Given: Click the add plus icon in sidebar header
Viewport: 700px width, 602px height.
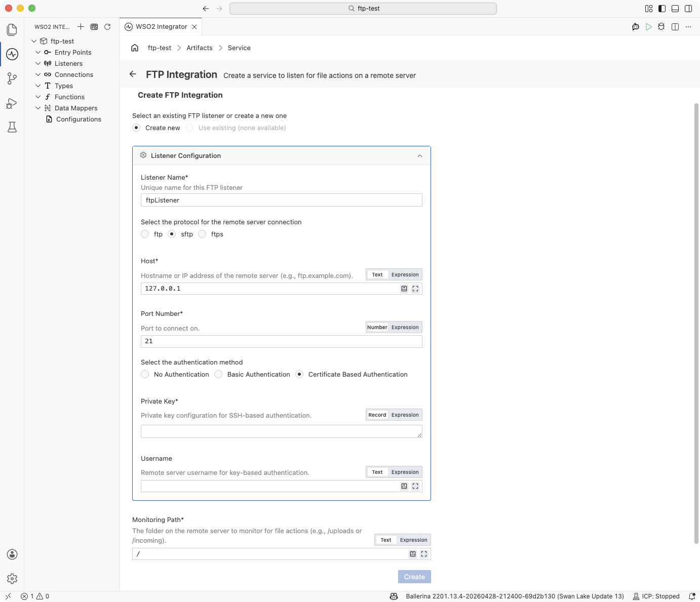Looking at the screenshot, I should click(81, 27).
